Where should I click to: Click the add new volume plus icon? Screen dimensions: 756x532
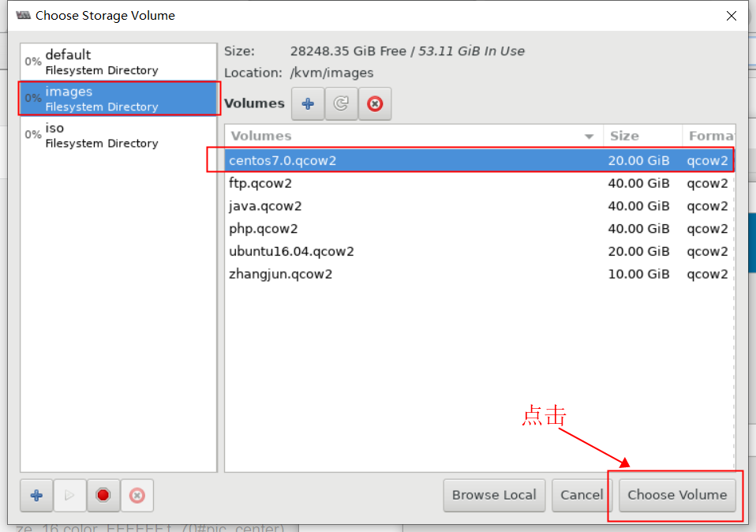tap(308, 103)
